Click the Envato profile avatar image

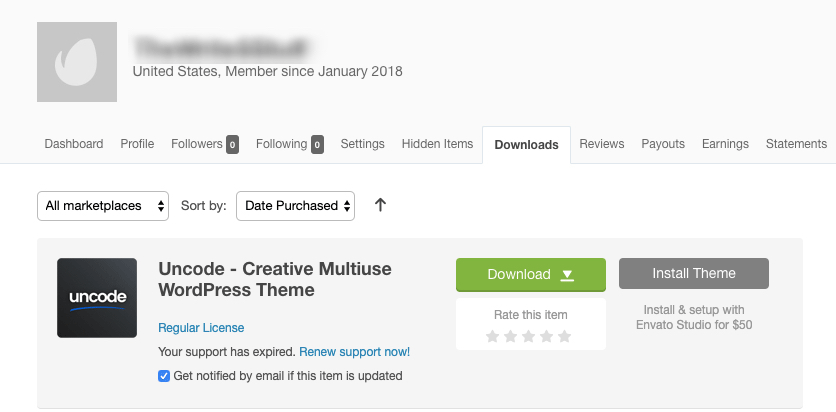[77, 62]
